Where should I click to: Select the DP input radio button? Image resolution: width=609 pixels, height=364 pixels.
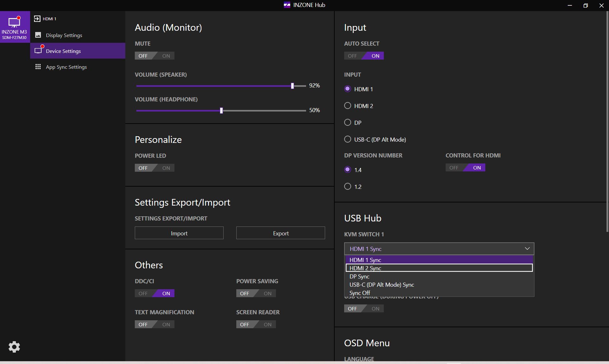pyautogui.click(x=348, y=123)
